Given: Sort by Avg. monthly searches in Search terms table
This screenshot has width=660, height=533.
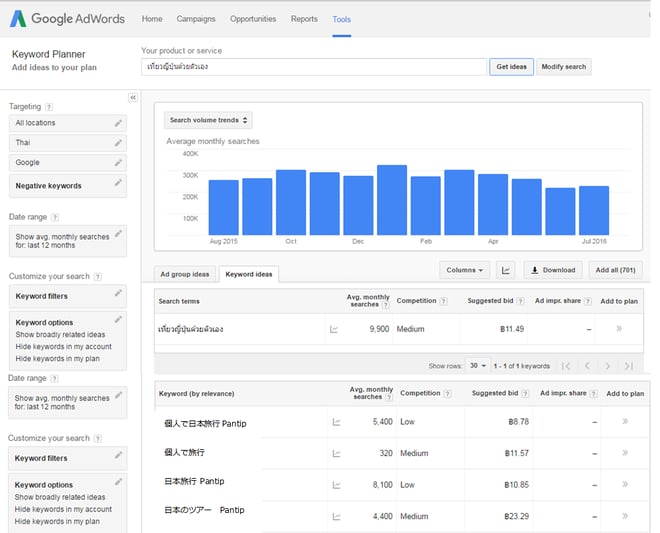Looking at the screenshot, I should 368,301.
